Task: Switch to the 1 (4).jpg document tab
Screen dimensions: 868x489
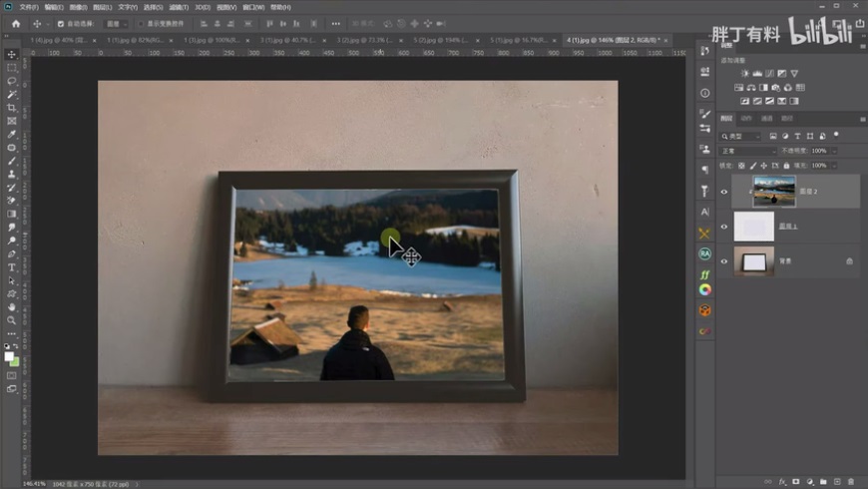Action: click(59, 40)
